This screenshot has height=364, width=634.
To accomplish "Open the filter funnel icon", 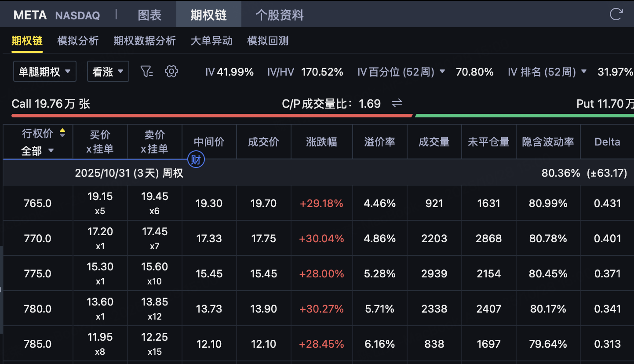I will (x=146, y=72).
